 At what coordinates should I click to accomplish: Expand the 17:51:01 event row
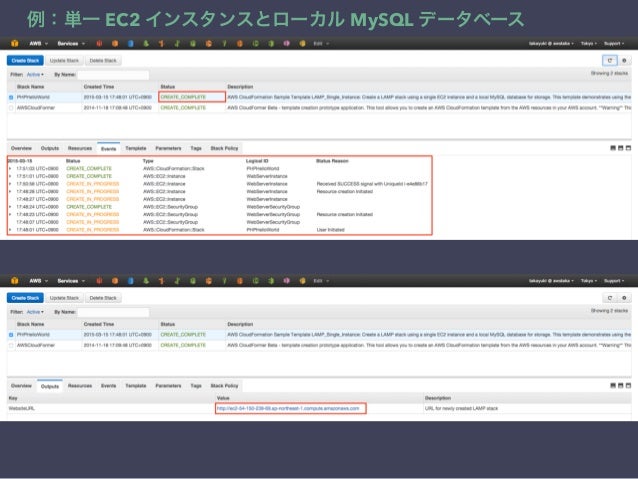pos(10,176)
